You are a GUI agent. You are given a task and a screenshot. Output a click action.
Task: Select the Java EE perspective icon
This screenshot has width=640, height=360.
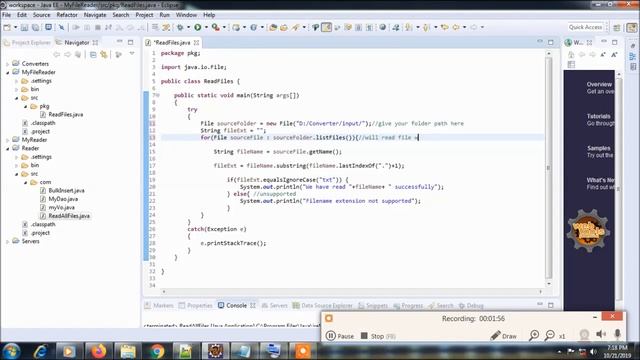(632, 27)
